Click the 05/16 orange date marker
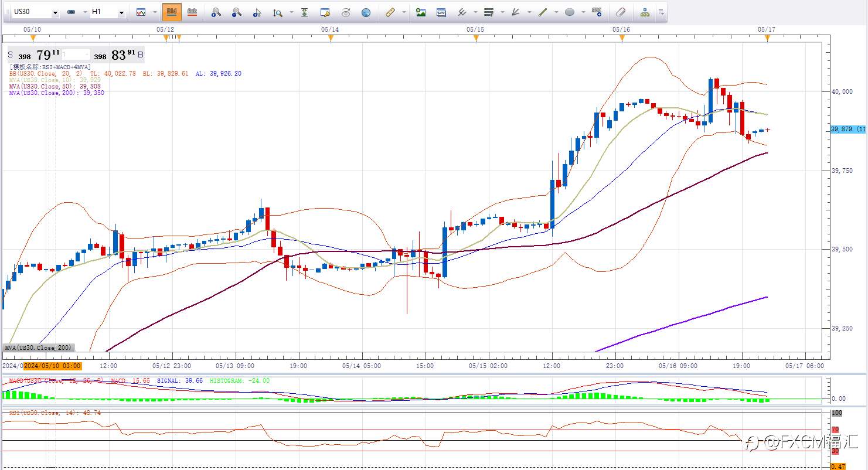868x470 pixels. coord(622,38)
